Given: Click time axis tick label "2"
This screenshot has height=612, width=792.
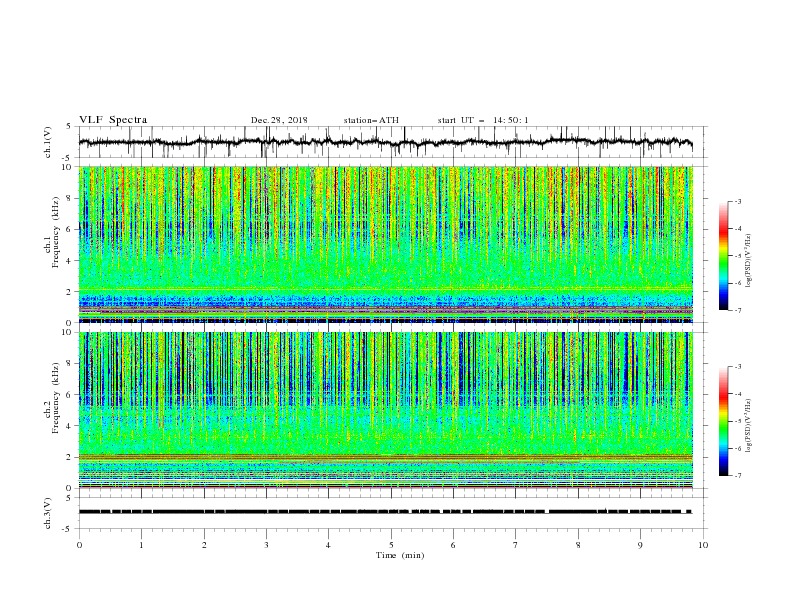Looking at the screenshot, I should [x=204, y=545].
